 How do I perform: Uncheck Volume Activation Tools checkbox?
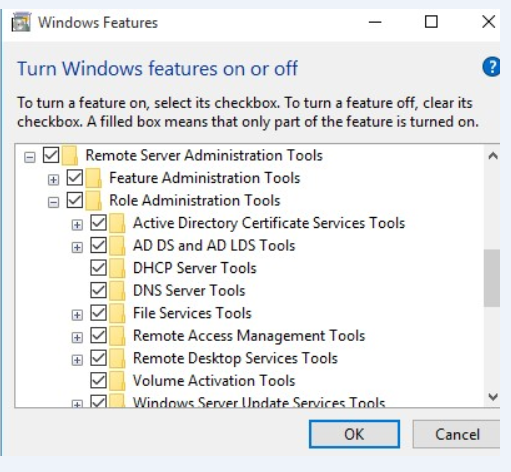(x=98, y=381)
